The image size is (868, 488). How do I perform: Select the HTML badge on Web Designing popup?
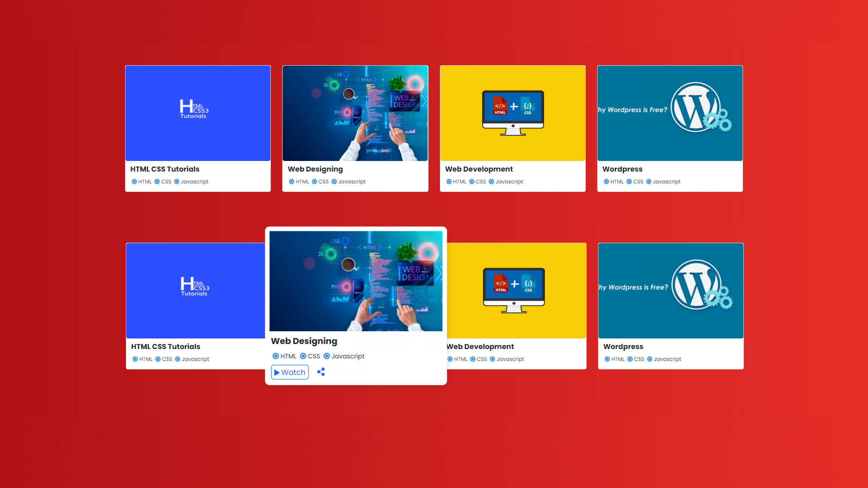coord(284,356)
